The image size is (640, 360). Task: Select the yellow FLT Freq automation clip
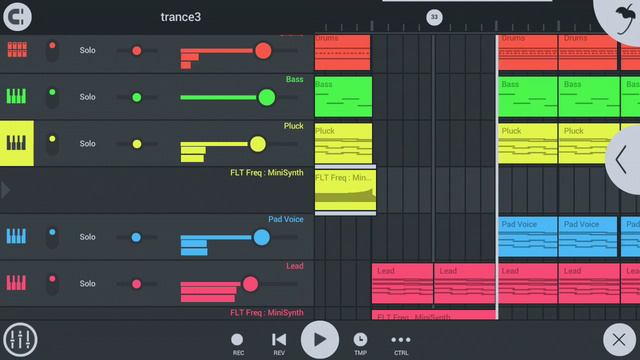(345, 190)
